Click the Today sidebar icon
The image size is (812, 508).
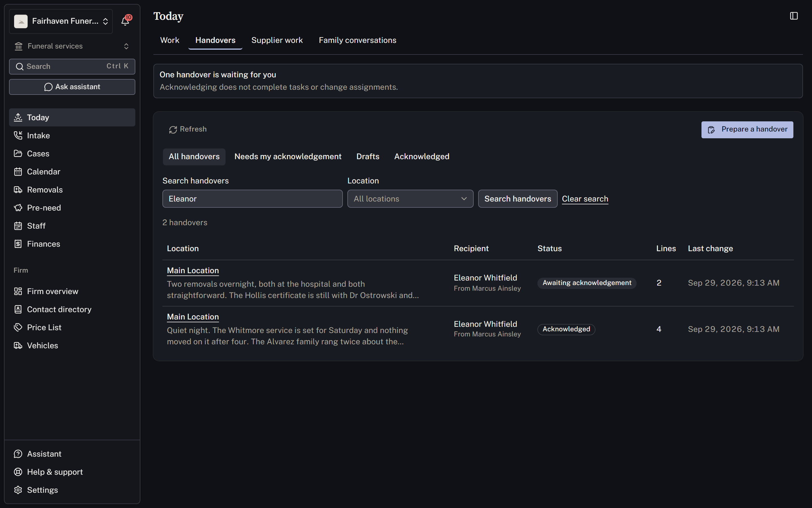(18, 117)
